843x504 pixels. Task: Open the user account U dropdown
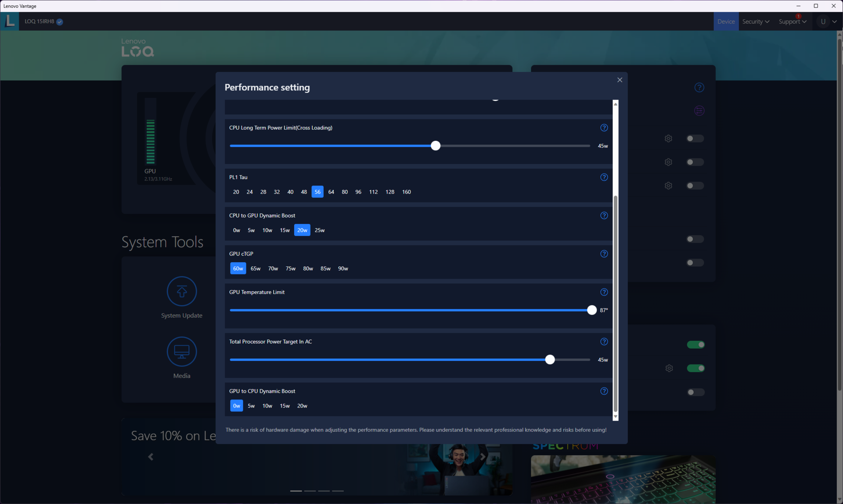click(x=827, y=21)
